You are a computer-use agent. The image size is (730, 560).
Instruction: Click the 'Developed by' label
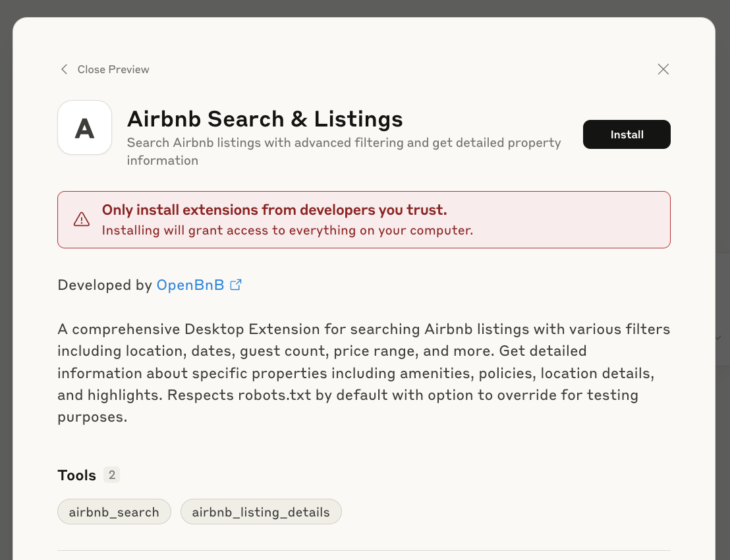(x=105, y=285)
